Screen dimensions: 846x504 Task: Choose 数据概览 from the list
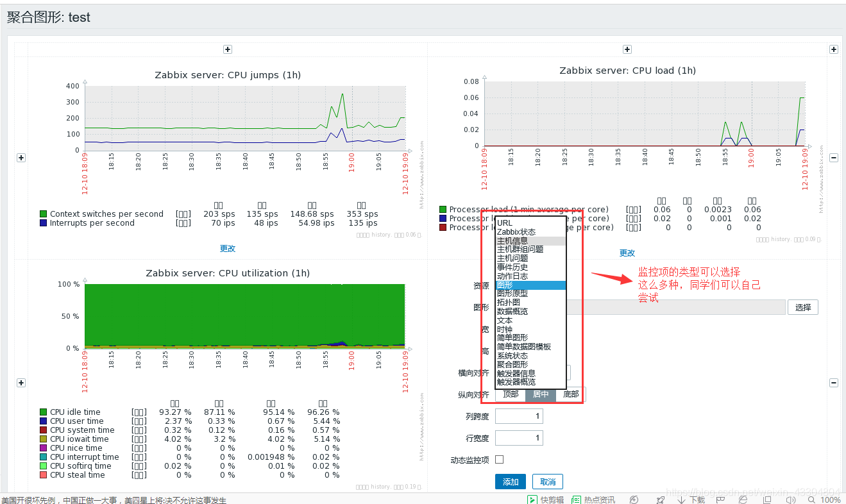click(x=530, y=311)
